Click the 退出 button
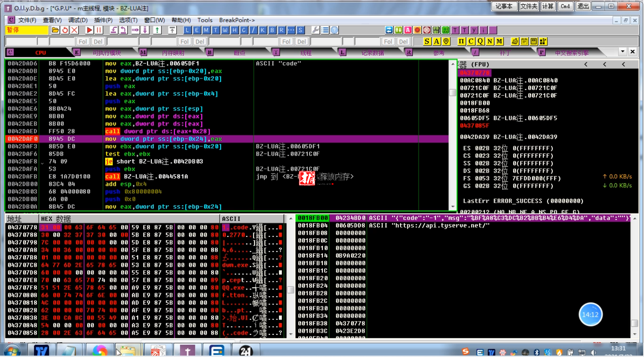The width and height of the screenshot is (644, 357). click(x=583, y=6)
